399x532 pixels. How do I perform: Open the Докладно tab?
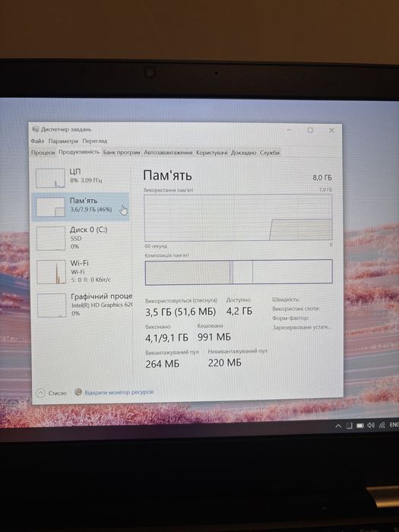pyautogui.click(x=243, y=153)
